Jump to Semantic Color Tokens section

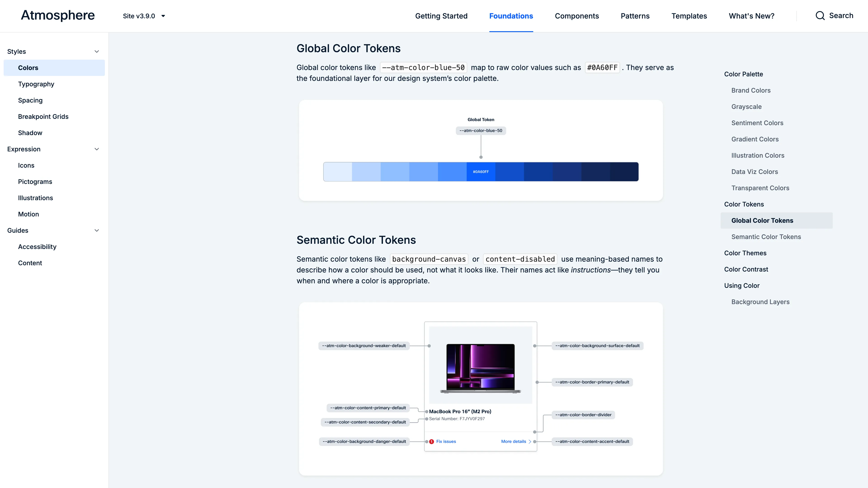pyautogui.click(x=766, y=237)
